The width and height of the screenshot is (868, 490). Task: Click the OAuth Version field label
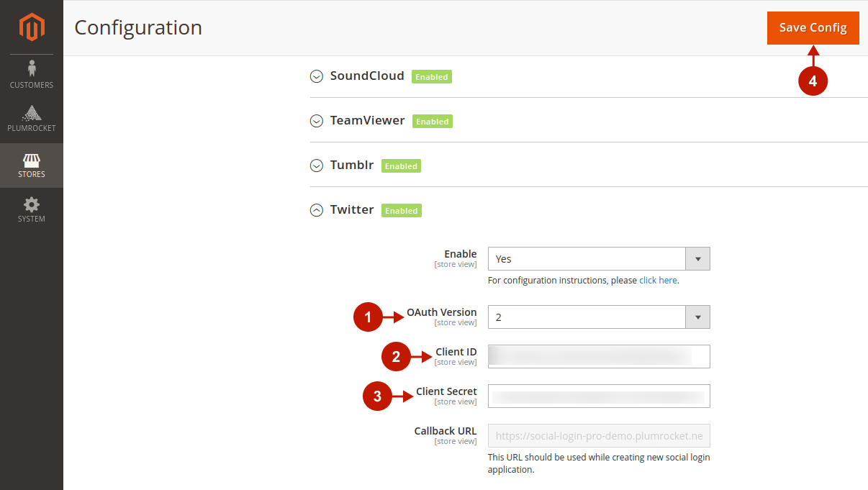click(442, 312)
